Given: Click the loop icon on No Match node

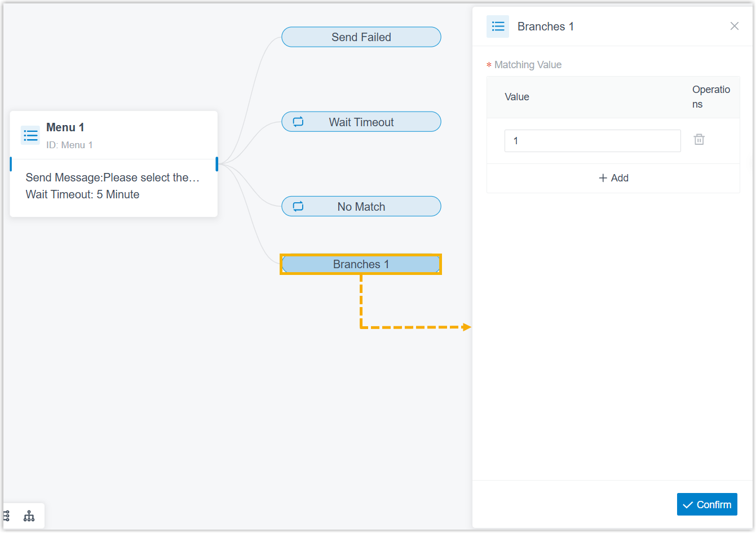Looking at the screenshot, I should pos(298,206).
